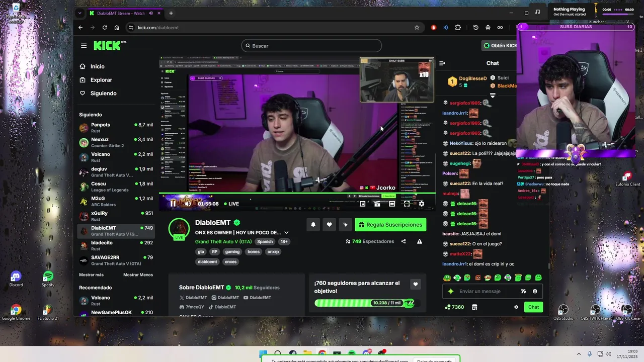
Task: Click the onxrp tag chip
Action: pos(273,252)
